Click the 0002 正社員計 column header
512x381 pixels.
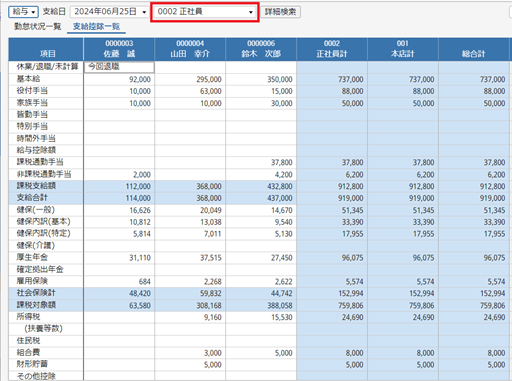click(332, 49)
